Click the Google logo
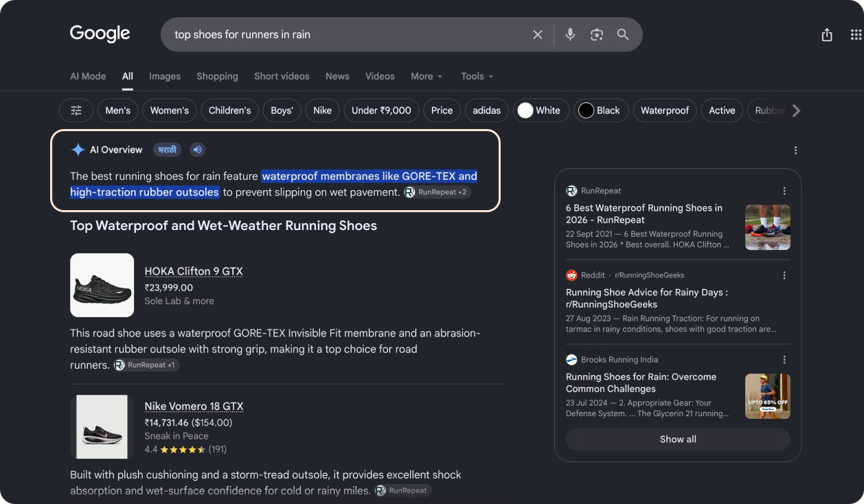The image size is (864, 504). (x=100, y=34)
